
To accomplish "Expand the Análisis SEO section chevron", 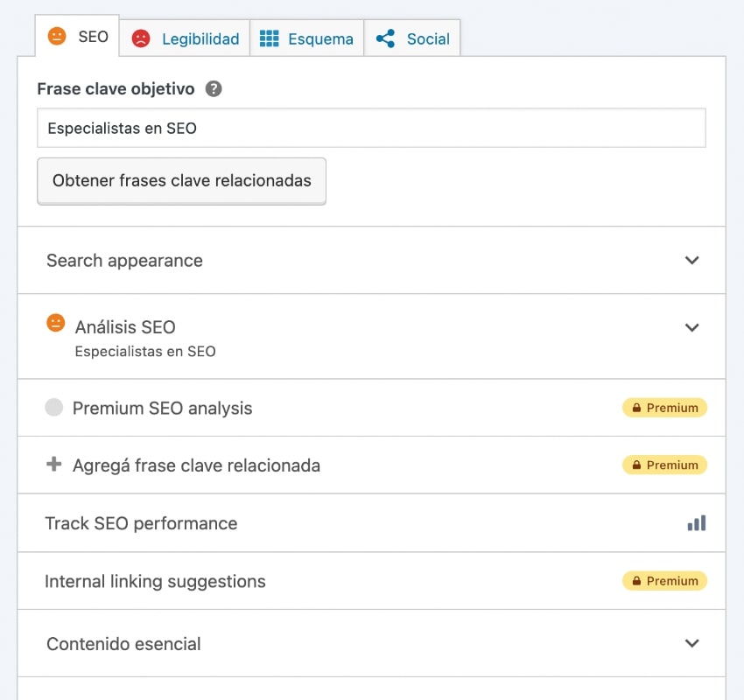I will click(x=691, y=327).
